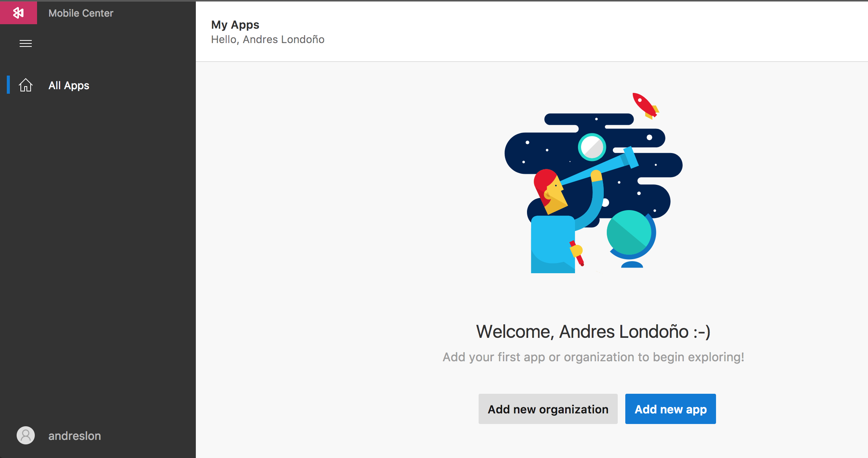Click the Mobile Center logo icon
868x458 pixels.
click(18, 13)
